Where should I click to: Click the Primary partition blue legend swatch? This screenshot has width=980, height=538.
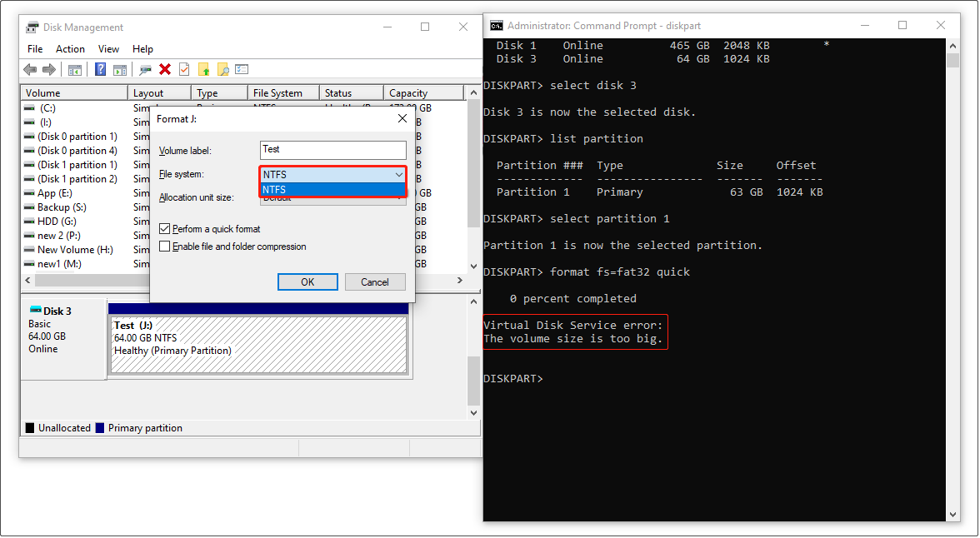[x=99, y=428]
